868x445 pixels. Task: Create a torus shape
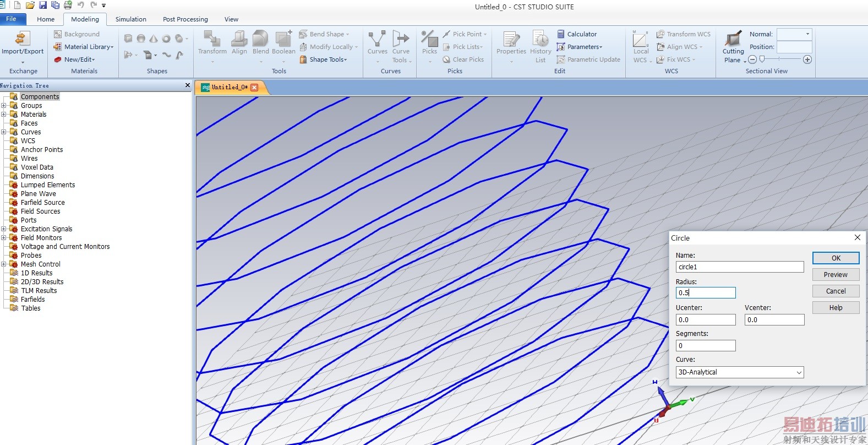pos(166,39)
